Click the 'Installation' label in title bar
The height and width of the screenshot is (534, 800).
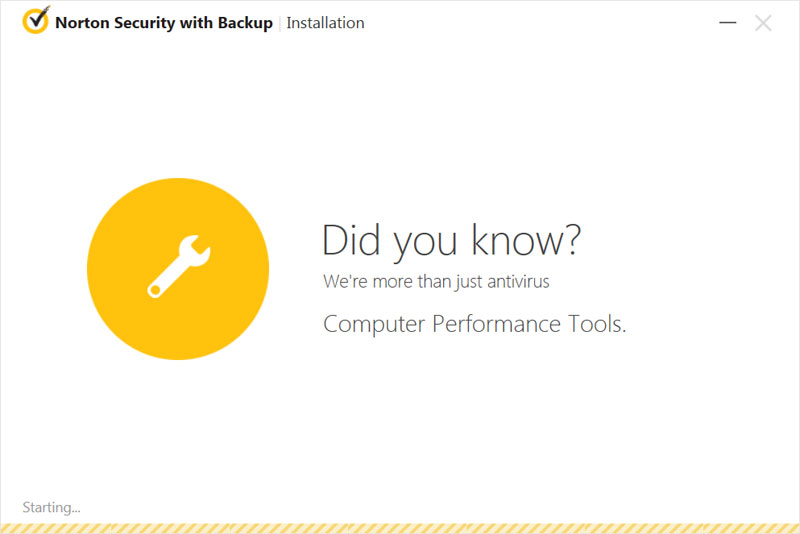(326, 23)
